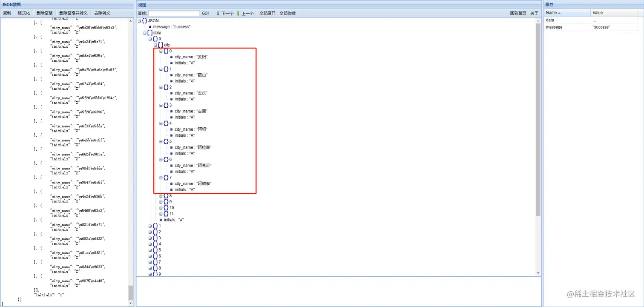Expand data item 5 with its plus box
The height and width of the screenshot is (307, 644).
click(x=150, y=250)
